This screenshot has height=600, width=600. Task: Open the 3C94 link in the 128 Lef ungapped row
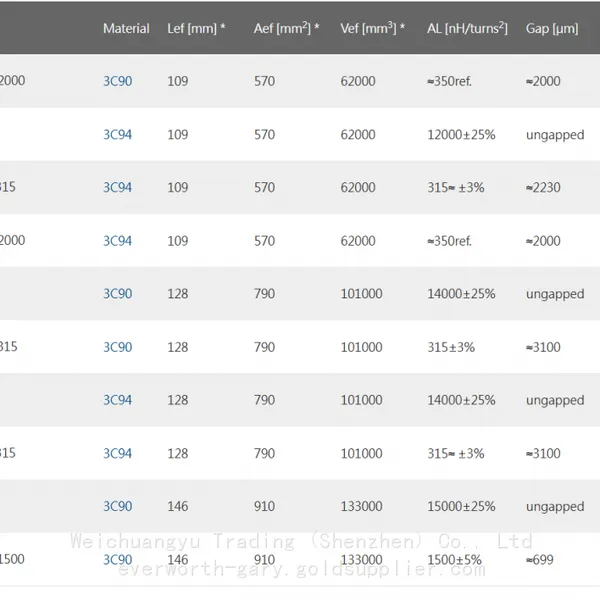point(117,400)
